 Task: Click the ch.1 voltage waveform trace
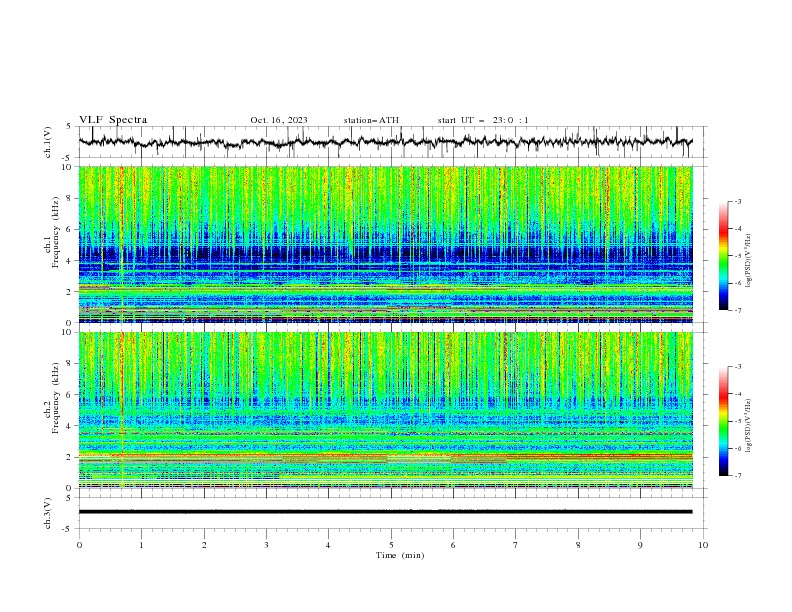click(x=385, y=142)
